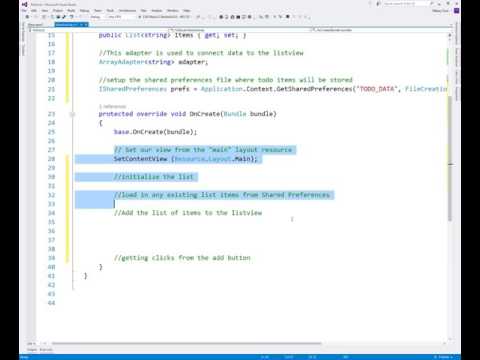Click the Visual Studio logo icon
Viewport: 480px width, 360px height.
(x=24, y=4)
